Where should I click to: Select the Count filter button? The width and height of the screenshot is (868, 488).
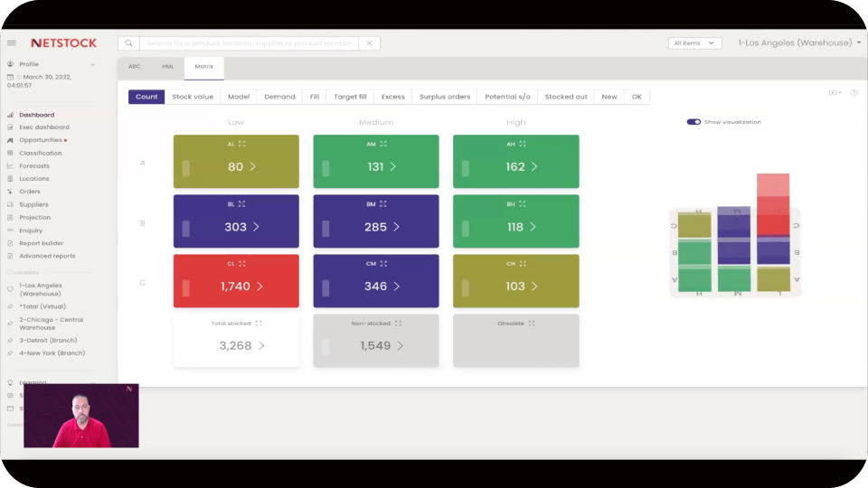coord(146,97)
